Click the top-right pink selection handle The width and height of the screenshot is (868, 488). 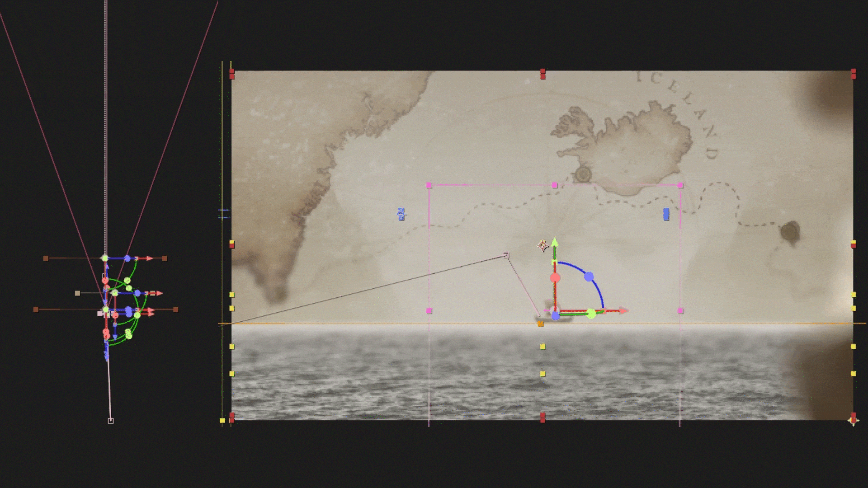(680, 185)
